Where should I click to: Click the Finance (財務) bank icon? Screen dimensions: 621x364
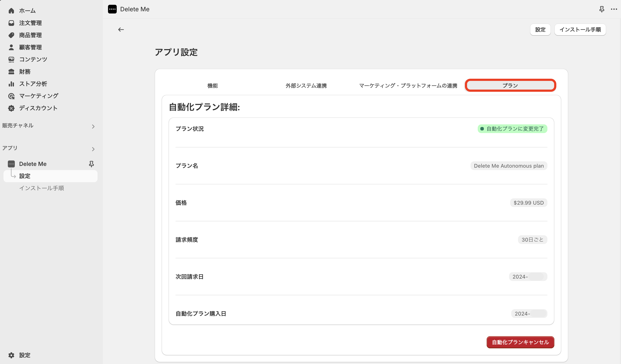11,72
